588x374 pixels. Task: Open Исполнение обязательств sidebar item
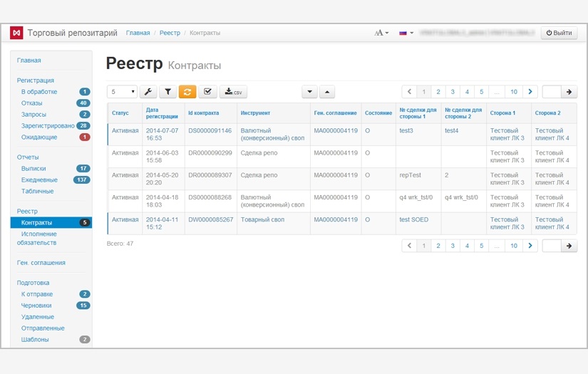pyautogui.click(x=37, y=239)
